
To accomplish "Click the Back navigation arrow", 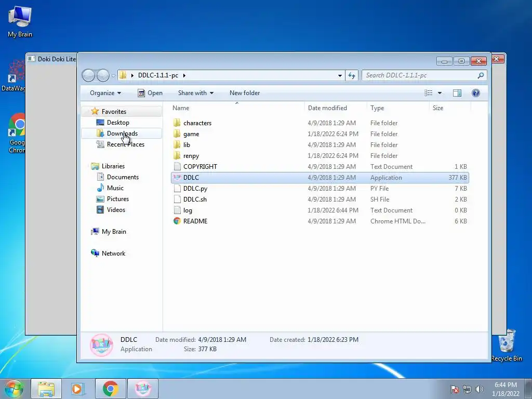I will (88, 75).
